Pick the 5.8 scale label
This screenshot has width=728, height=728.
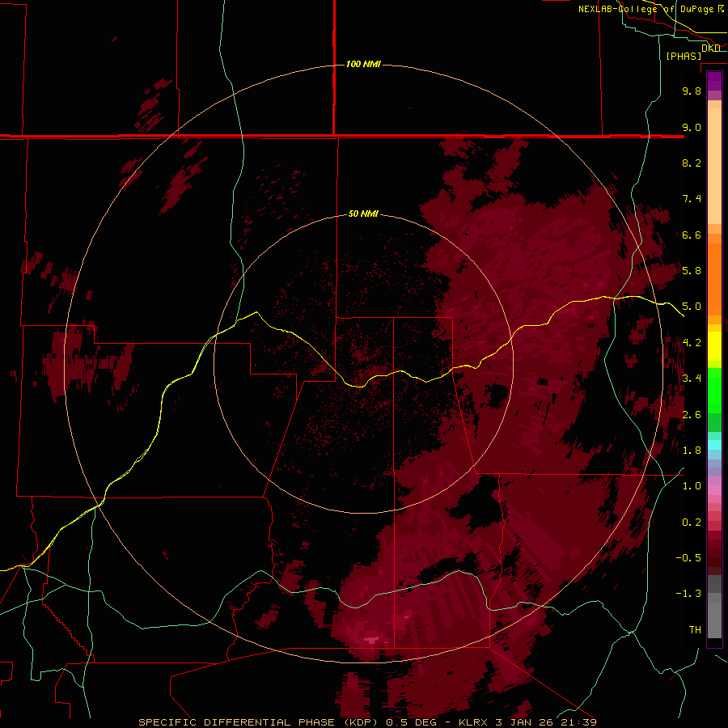tap(692, 271)
